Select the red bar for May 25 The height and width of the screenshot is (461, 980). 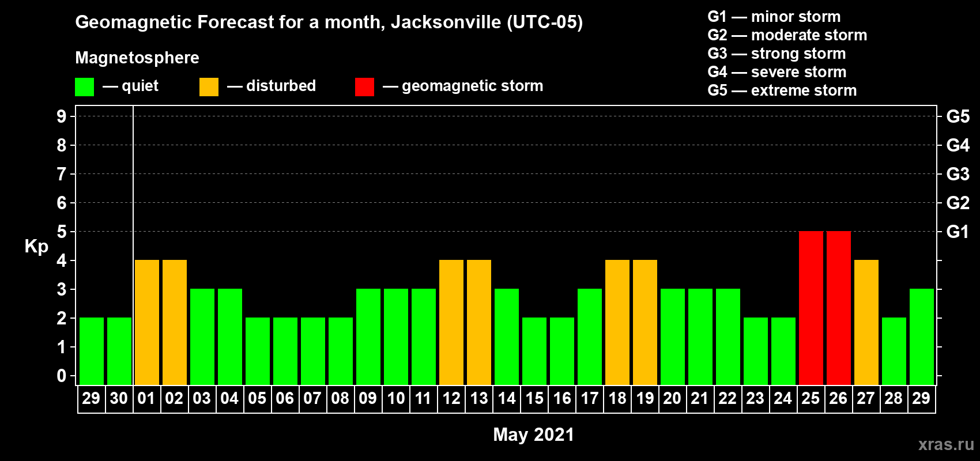[x=811, y=308]
